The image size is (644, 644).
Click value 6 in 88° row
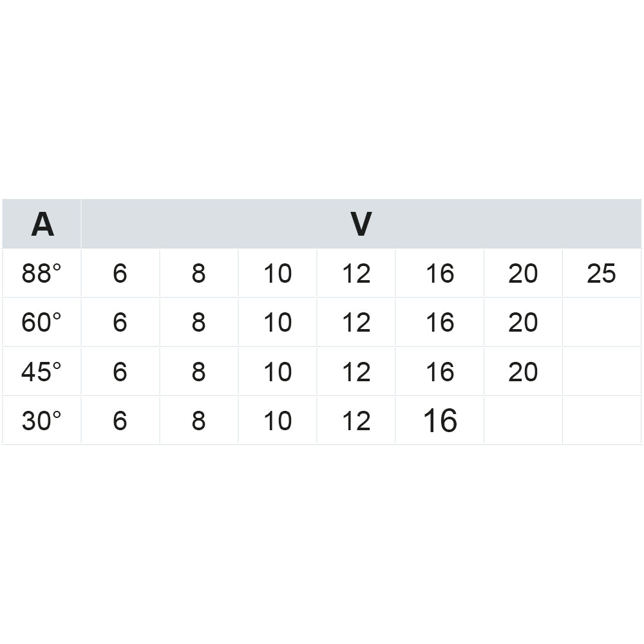click(120, 274)
